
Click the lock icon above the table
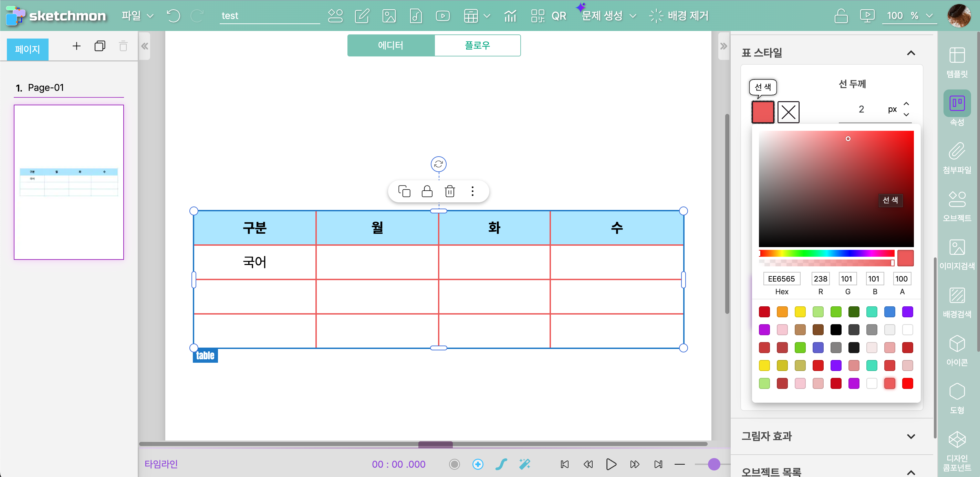point(427,191)
